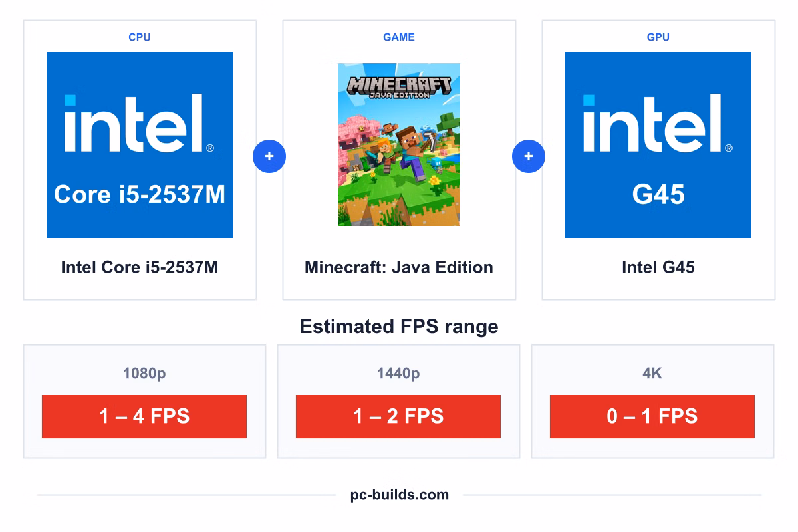Click the Intel Core i5-2537M logo image

140,145
